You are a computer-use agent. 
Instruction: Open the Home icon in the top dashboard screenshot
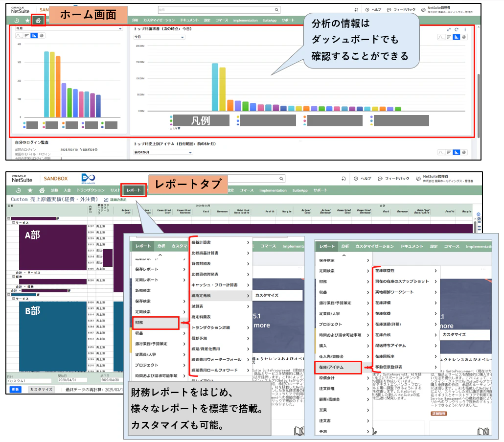click(38, 21)
